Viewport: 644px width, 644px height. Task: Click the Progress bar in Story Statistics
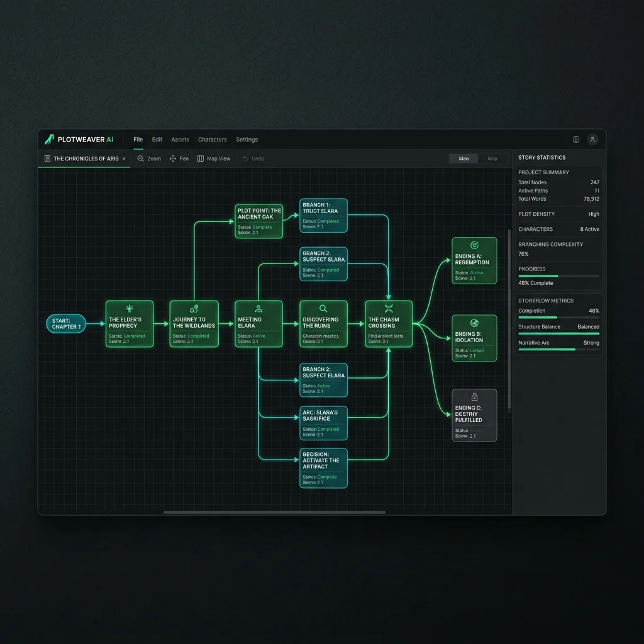tap(558, 276)
